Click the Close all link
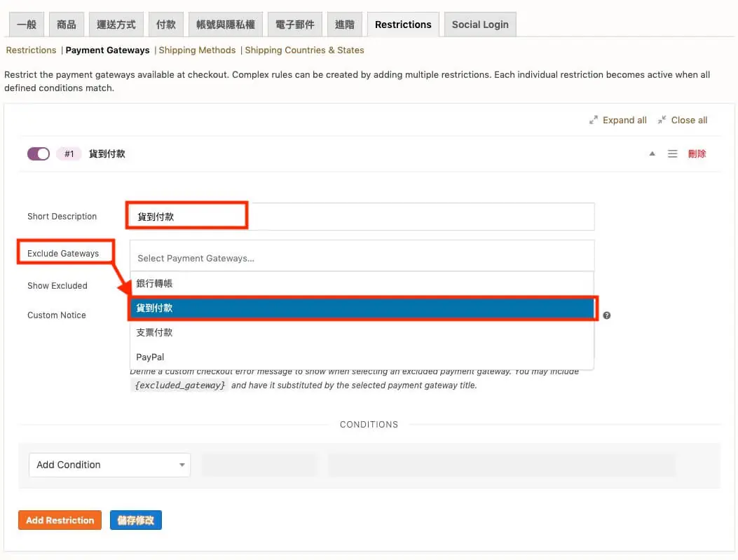The width and height of the screenshot is (738, 560). point(689,120)
